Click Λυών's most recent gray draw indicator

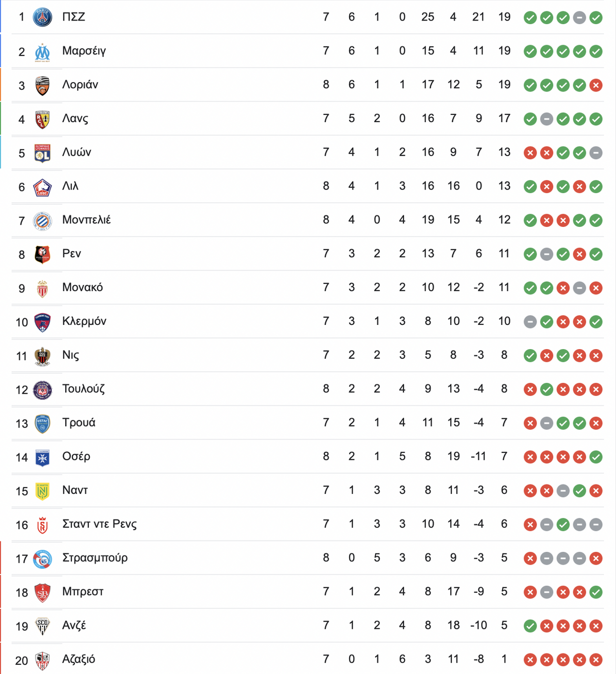596,153
